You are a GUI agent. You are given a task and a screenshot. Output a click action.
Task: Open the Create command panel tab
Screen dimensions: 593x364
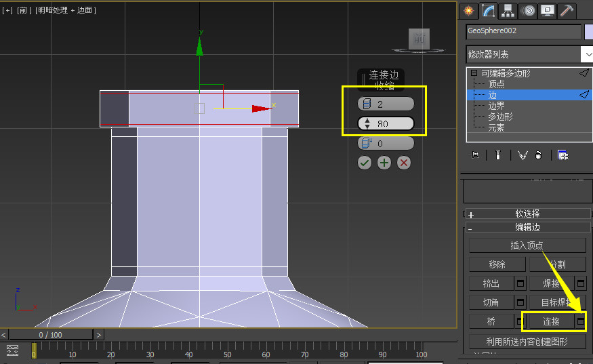coord(469,10)
